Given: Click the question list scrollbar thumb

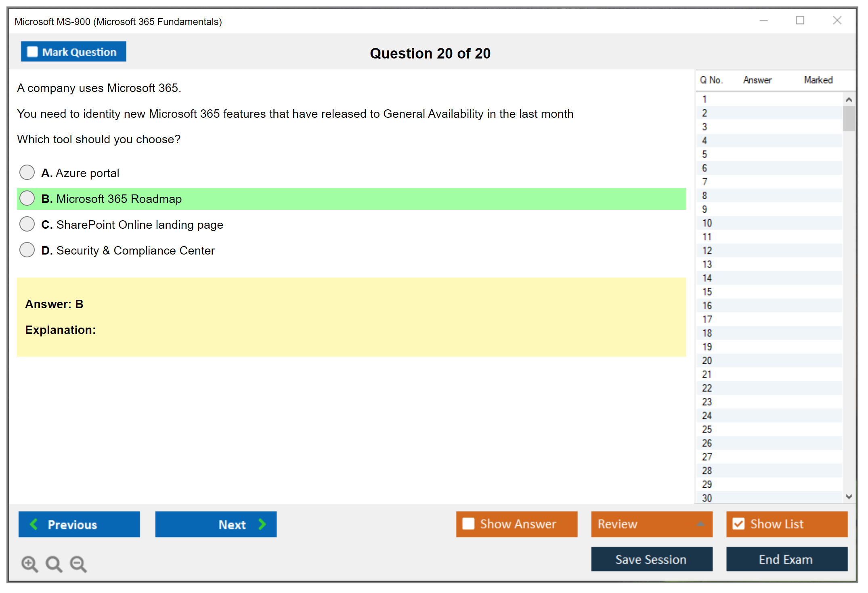Looking at the screenshot, I should (x=849, y=118).
